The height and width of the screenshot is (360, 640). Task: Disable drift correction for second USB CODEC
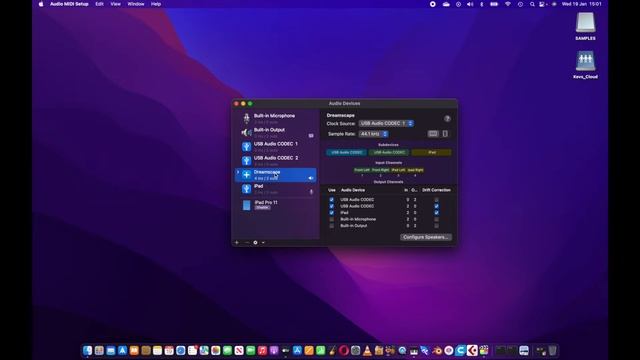436,206
